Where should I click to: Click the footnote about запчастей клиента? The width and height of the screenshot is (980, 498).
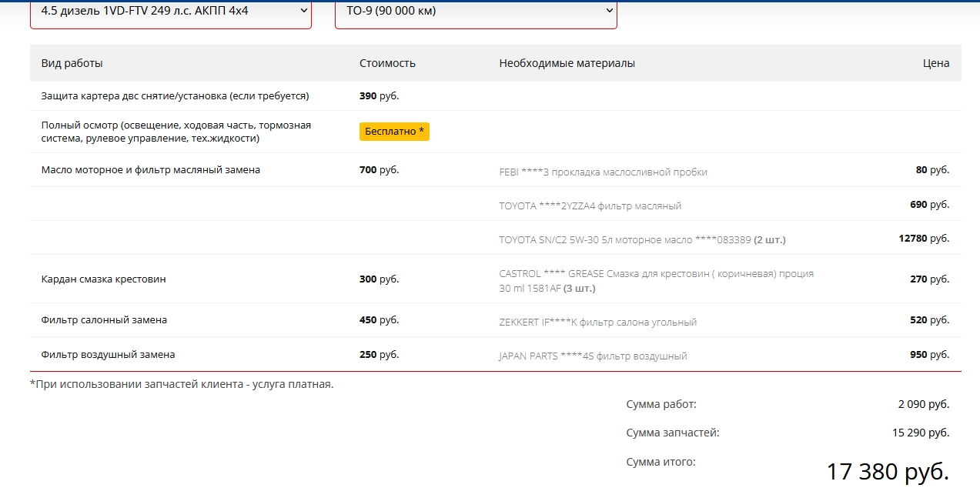182,384
